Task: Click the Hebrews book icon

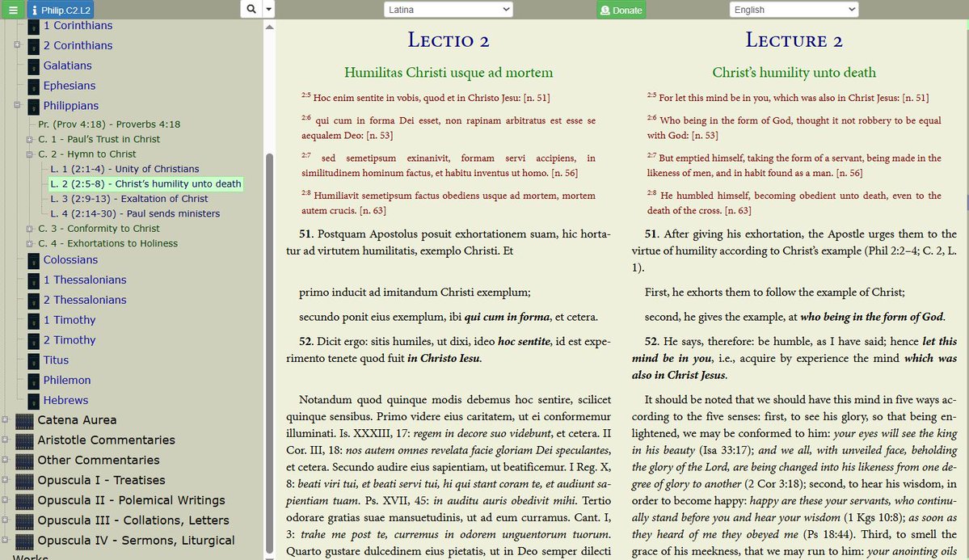Action: (33, 401)
